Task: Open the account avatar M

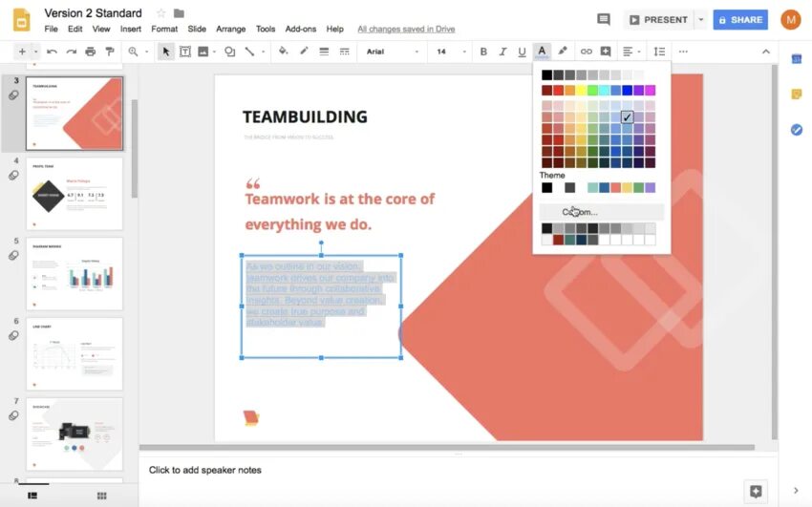Action: click(x=790, y=20)
